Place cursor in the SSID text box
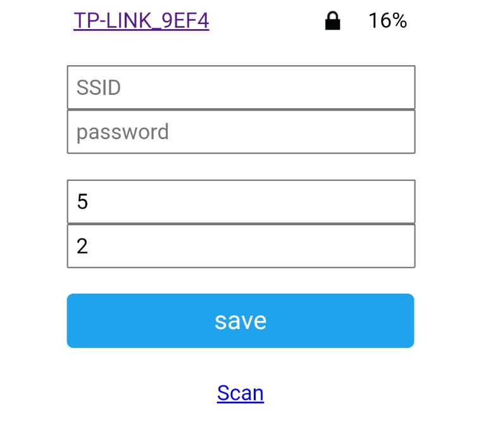The image size is (481, 448). 240,87
